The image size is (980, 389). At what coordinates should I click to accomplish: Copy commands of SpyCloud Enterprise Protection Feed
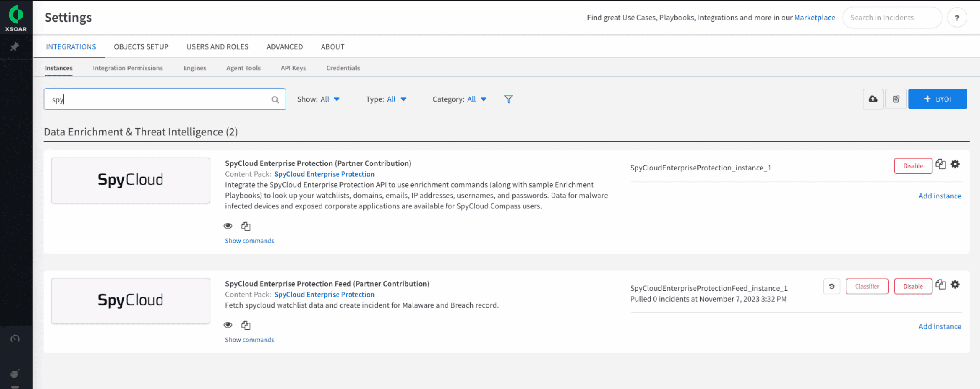[246, 325]
